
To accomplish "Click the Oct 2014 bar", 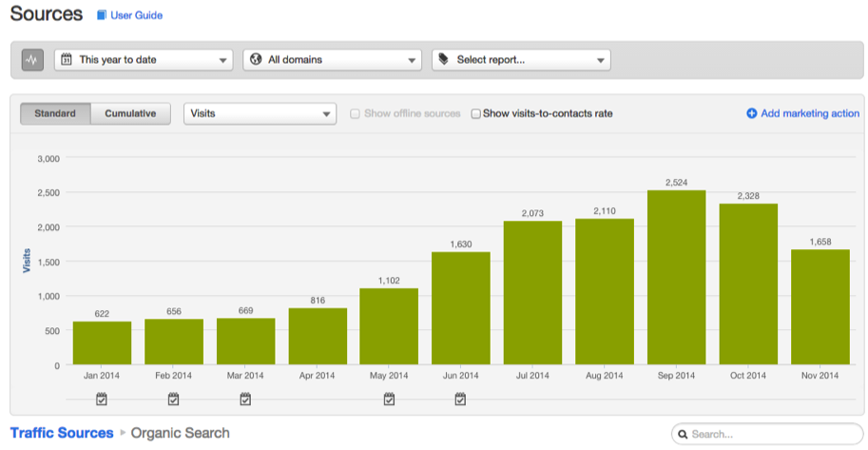I will [748, 284].
